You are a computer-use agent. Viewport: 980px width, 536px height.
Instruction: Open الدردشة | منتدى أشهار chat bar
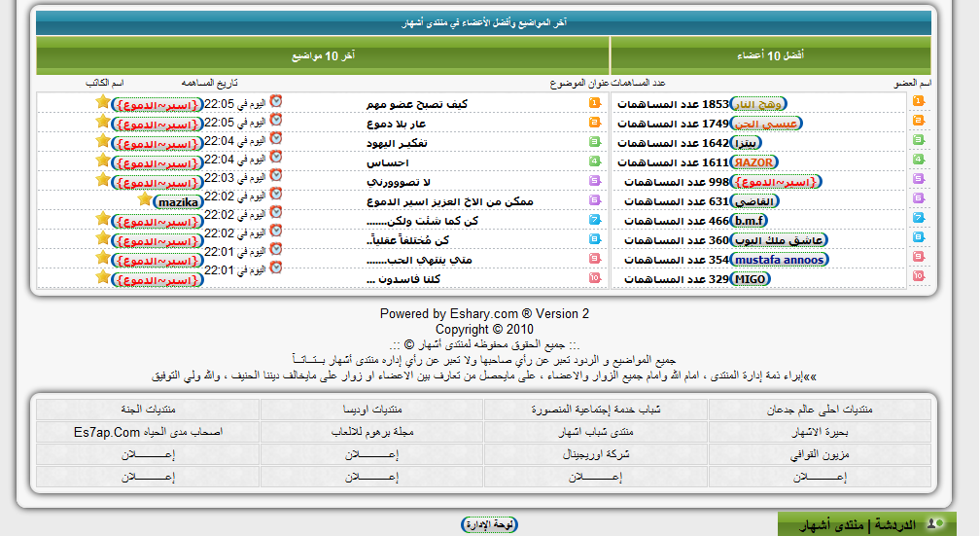(x=866, y=524)
